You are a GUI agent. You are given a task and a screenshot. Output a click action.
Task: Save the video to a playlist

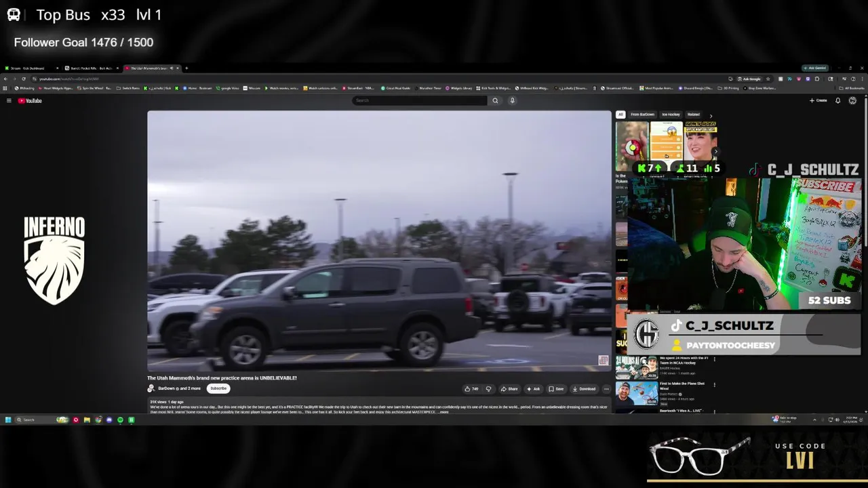(556, 389)
